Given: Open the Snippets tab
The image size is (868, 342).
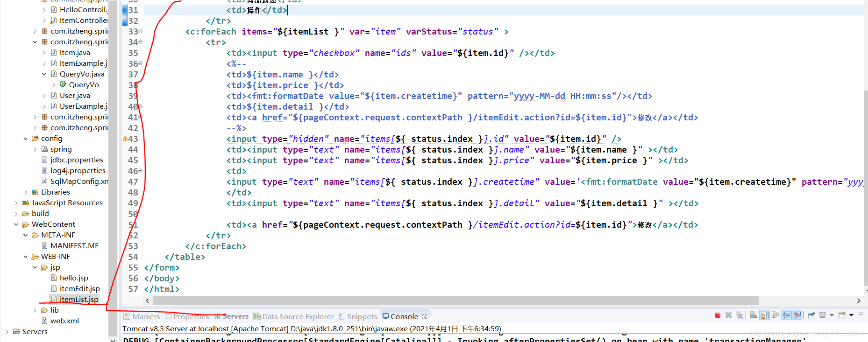Looking at the screenshot, I should click(x=358, y=316).
